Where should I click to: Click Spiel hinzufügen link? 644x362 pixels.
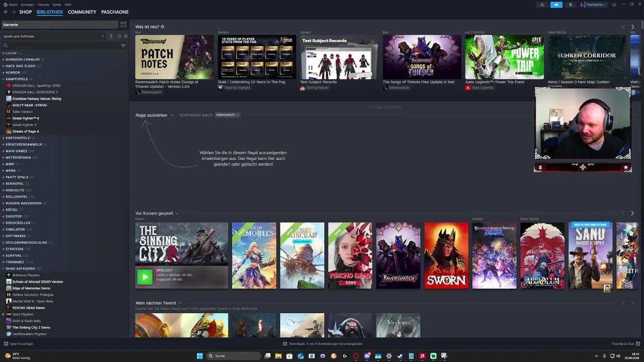point(22,344)
